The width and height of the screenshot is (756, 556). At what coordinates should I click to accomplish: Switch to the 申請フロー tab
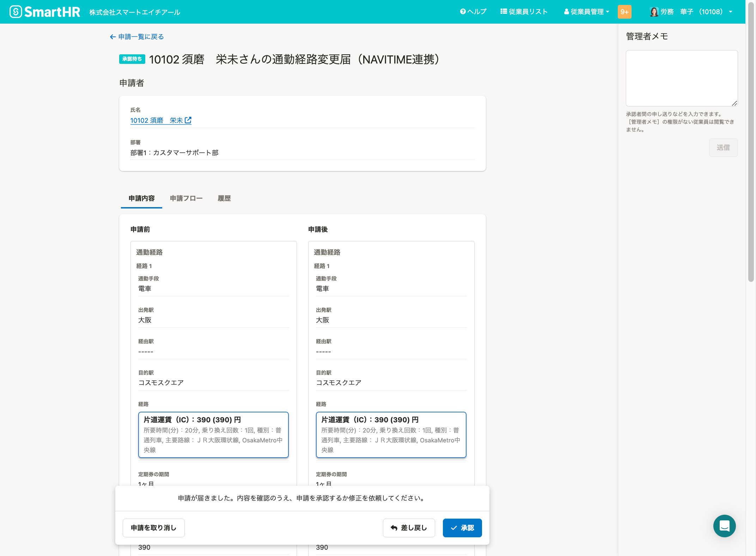pos(186,198)
